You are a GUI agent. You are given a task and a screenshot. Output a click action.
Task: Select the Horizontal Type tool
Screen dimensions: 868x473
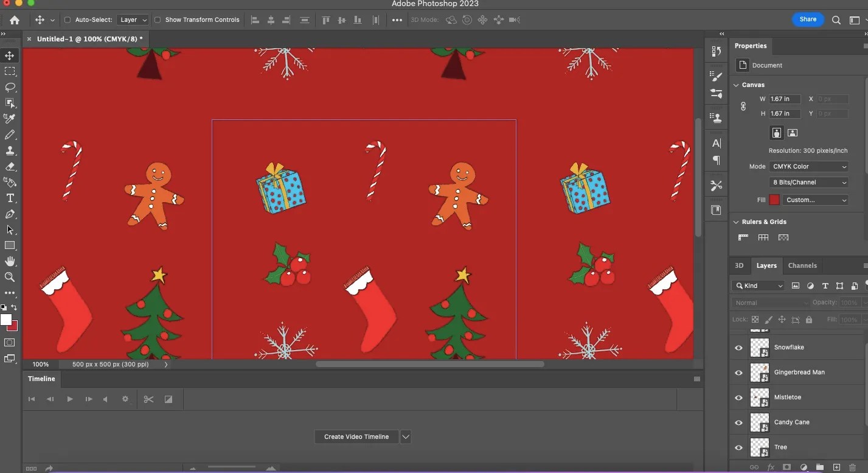(10, 198)
